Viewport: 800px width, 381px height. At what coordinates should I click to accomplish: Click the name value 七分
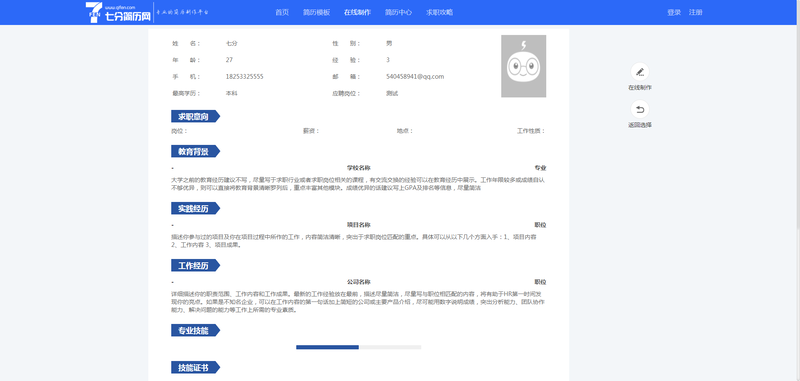pos(232,43)
